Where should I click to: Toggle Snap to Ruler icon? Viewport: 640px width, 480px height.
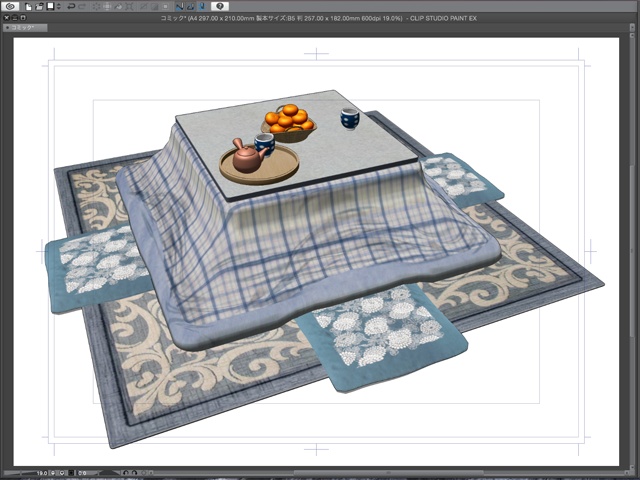tap(180, 7)
